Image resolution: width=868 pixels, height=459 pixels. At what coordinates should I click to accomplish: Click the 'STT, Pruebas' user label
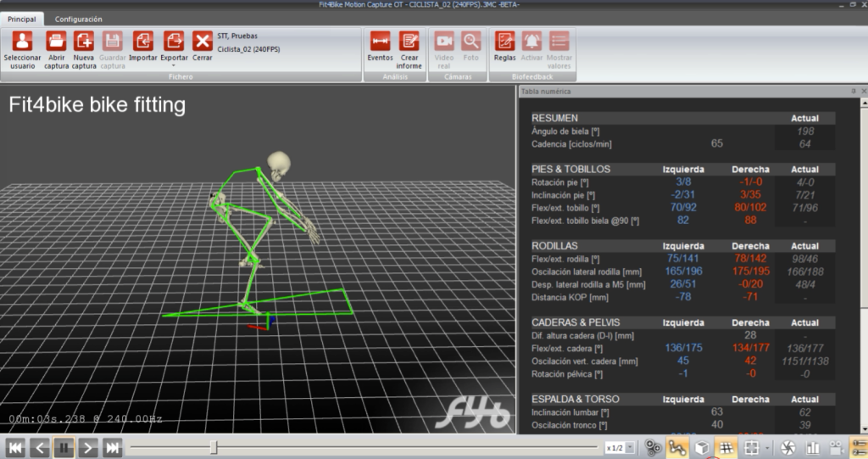point(237,36)
